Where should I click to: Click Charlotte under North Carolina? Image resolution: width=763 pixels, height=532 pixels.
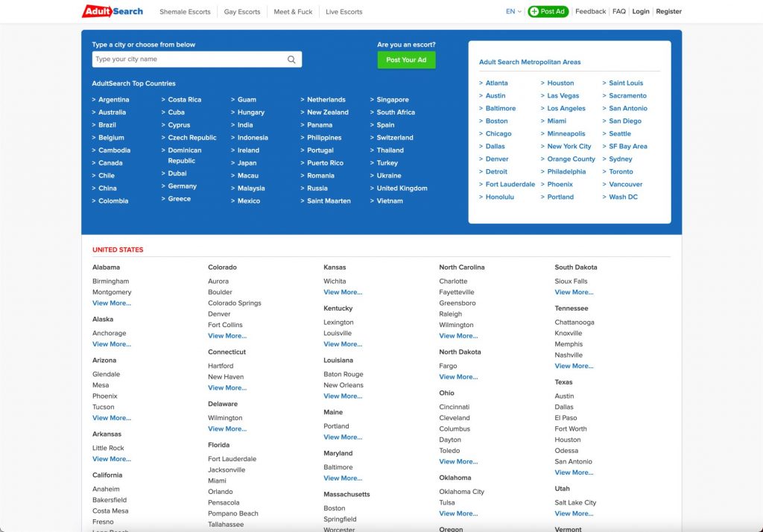(x=453, y=281)
